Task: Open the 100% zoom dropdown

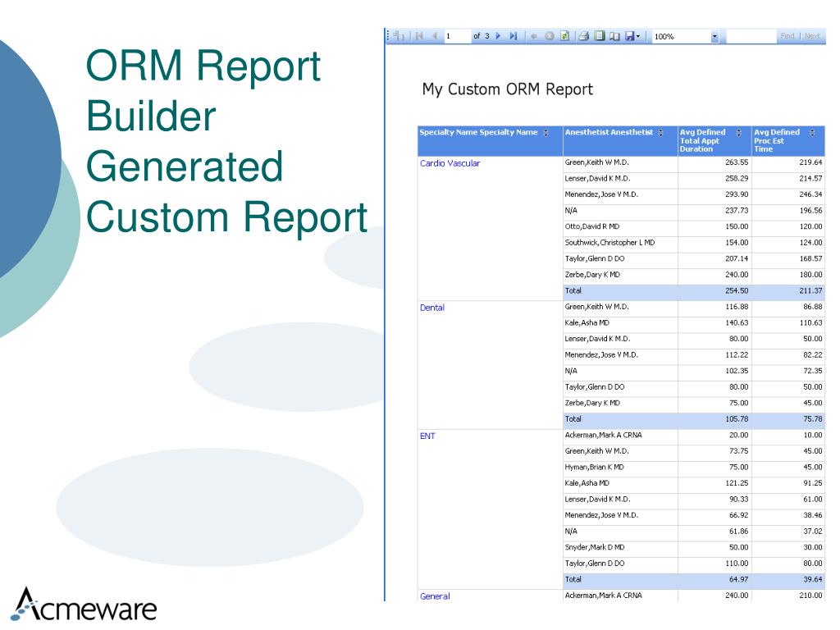Action: coord(714,36)
